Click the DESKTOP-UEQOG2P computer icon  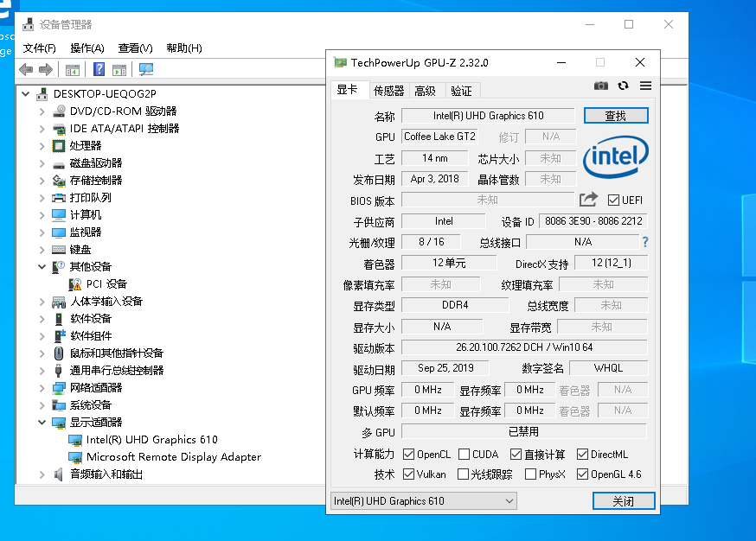42,94
